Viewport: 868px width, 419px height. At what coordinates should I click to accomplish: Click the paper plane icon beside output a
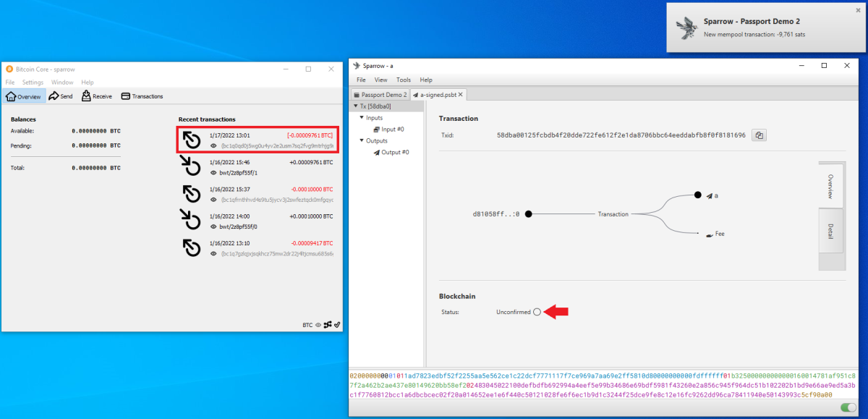710,196
